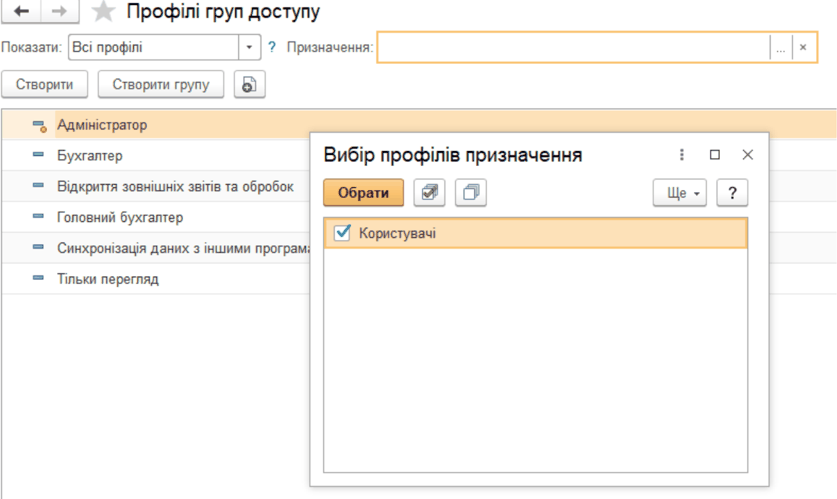
Task: Click the copy profile icon button
Action: (x=249, y=84)
